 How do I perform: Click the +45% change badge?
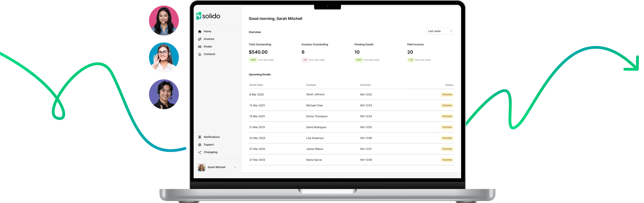click(x=253, y=60)
